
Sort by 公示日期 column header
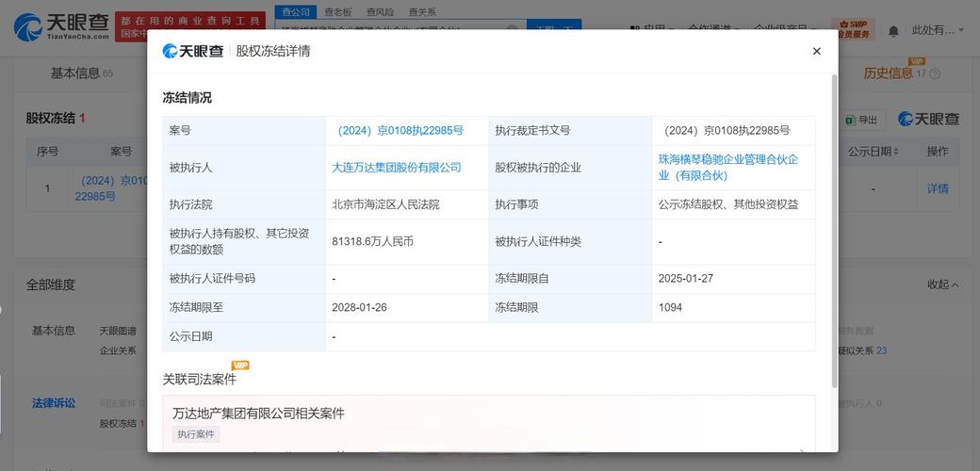pyautogui.click(x=874, y=152)
